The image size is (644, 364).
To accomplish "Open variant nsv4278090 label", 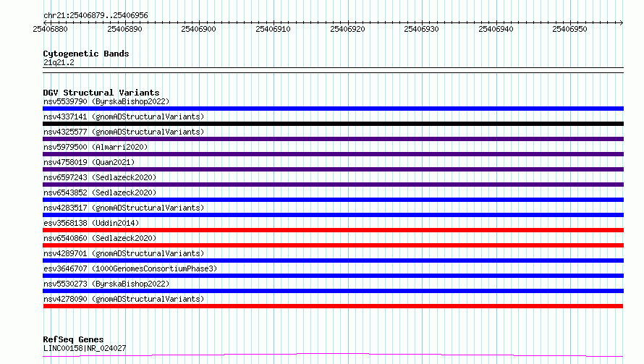I will pyautogui.click(x=124, y=299).
